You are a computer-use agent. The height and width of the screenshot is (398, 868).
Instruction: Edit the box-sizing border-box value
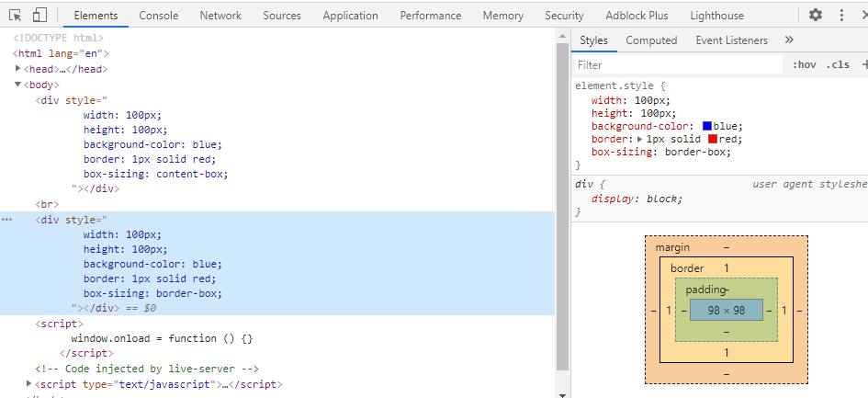pos(697,152)
